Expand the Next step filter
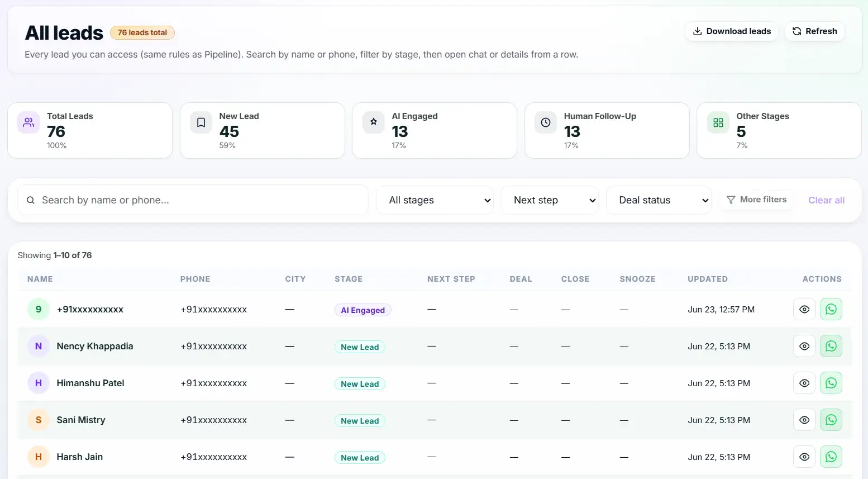 click(x=550, y=200)
